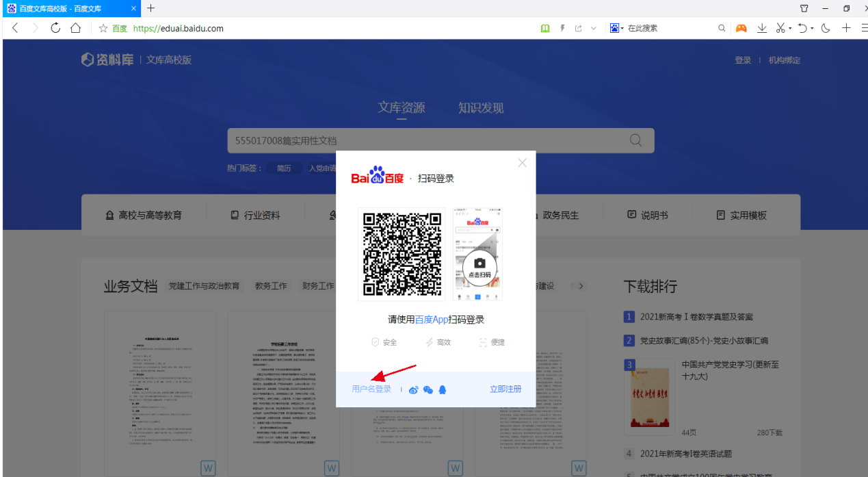Select the 文库资源 tab
Viewport: 868px width, 477px height.
point(402,108)
